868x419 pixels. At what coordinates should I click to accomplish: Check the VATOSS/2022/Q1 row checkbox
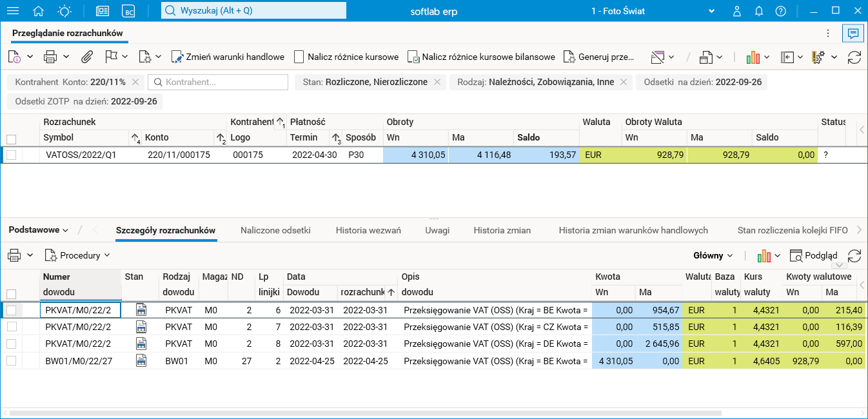11,155
